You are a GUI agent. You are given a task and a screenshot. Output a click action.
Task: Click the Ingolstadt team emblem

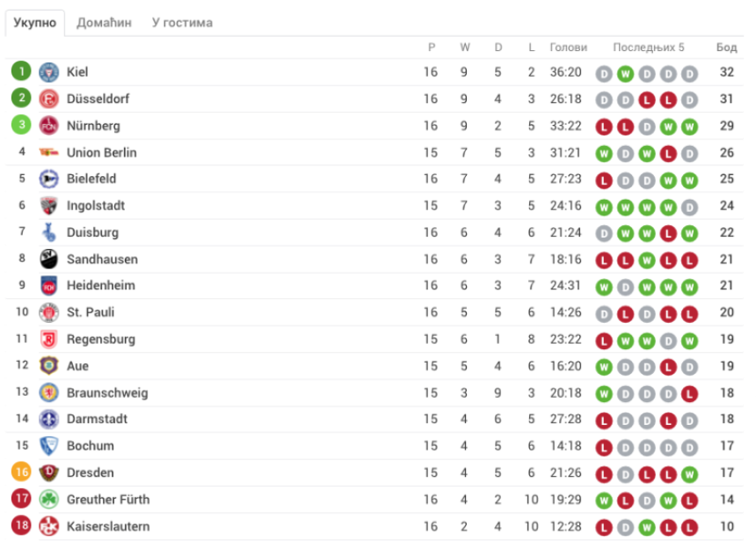pyautogui.click(x=48, y=206)
